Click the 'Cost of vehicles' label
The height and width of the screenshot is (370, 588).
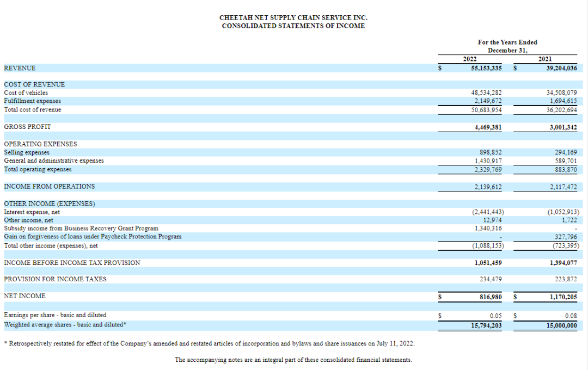[26, 92]
